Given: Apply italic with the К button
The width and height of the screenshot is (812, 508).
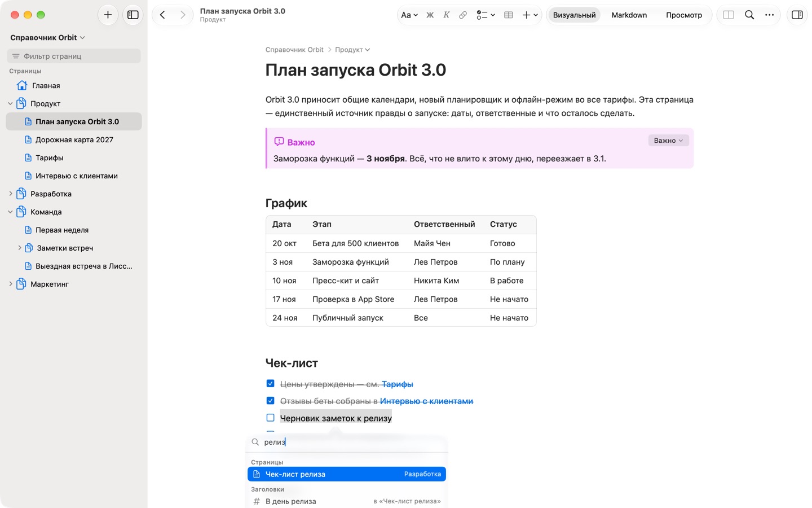Looking at the screenshot, I should click(x=446, y=15).
